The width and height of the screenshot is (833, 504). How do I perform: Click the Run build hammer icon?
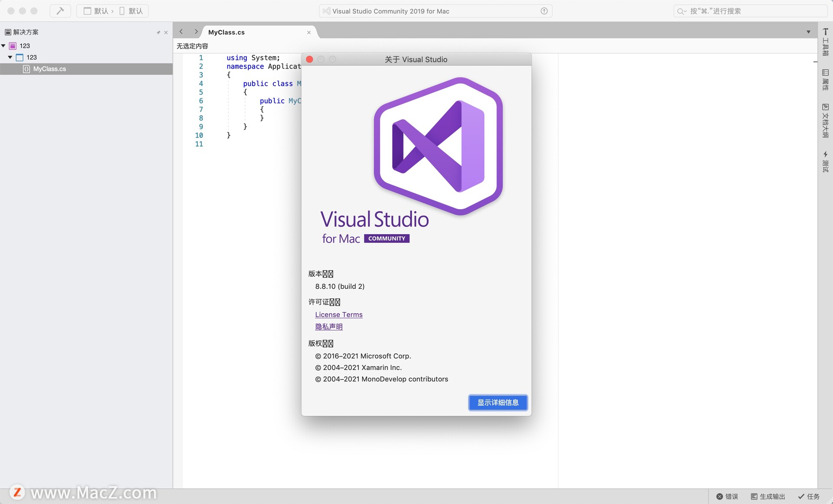60,11
